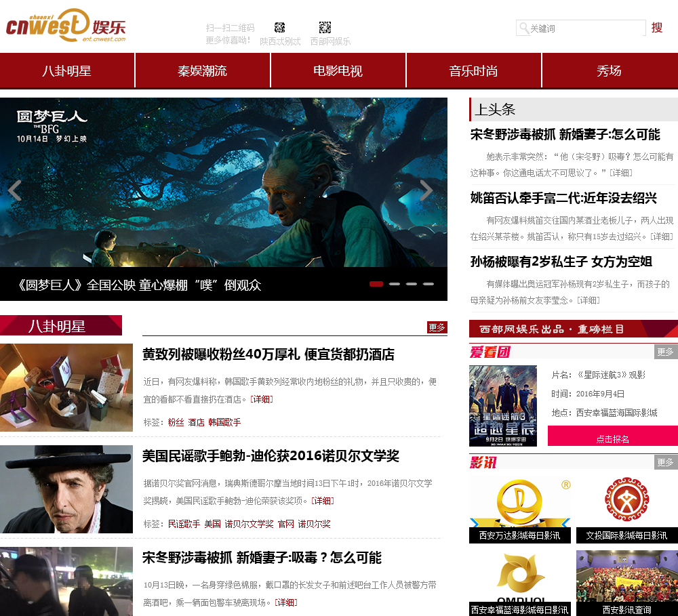Click 详细 link in 鲍勃-迪伦 article summary
The height and width of the screenshot is (616, 678).
click(323, 501)
